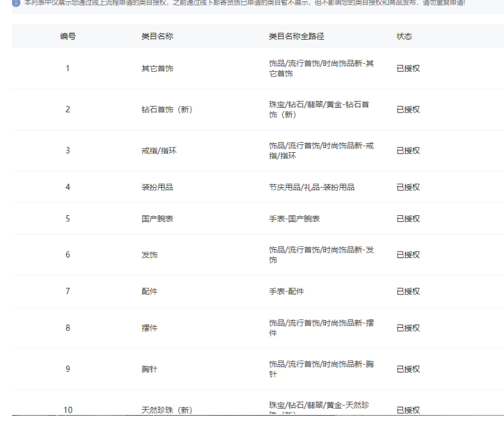
Task: Click the 已授权 status in row 1
Action: pyautogui.click(x=408, y=69)
